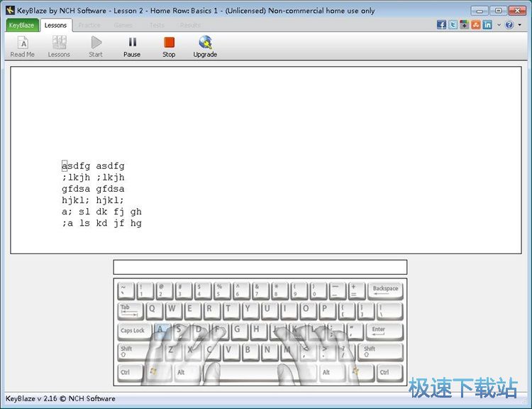Click the Q key on virtual keyboard

[155, 311]
